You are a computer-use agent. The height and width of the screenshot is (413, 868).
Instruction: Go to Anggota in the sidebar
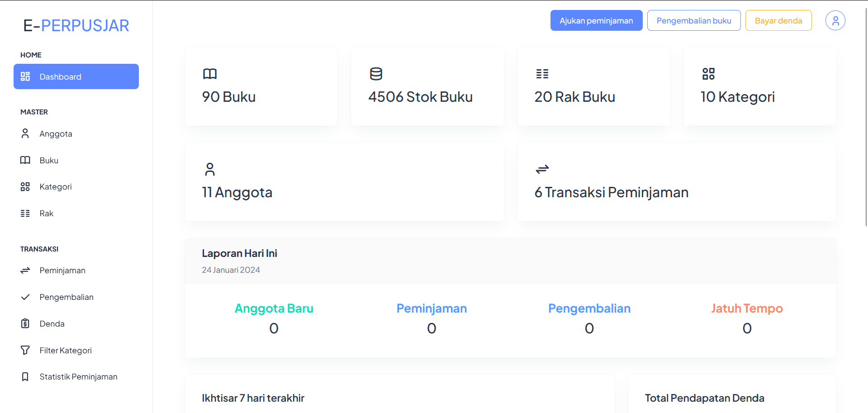point(56,134)
